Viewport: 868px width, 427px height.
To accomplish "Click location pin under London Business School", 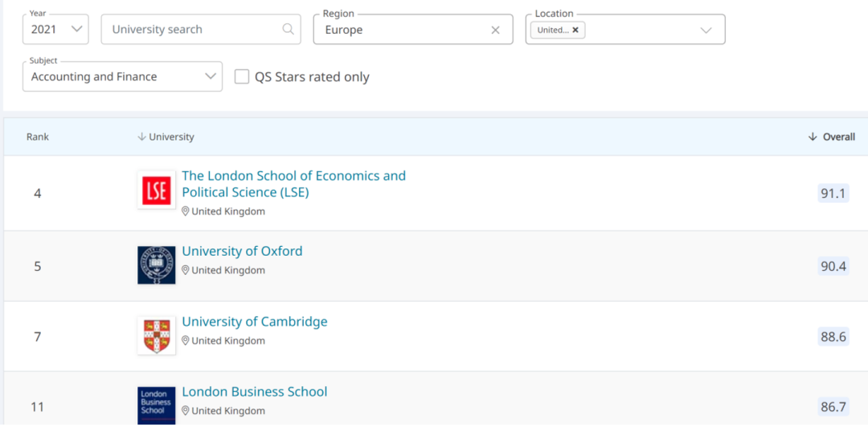I will pos(186,411).
